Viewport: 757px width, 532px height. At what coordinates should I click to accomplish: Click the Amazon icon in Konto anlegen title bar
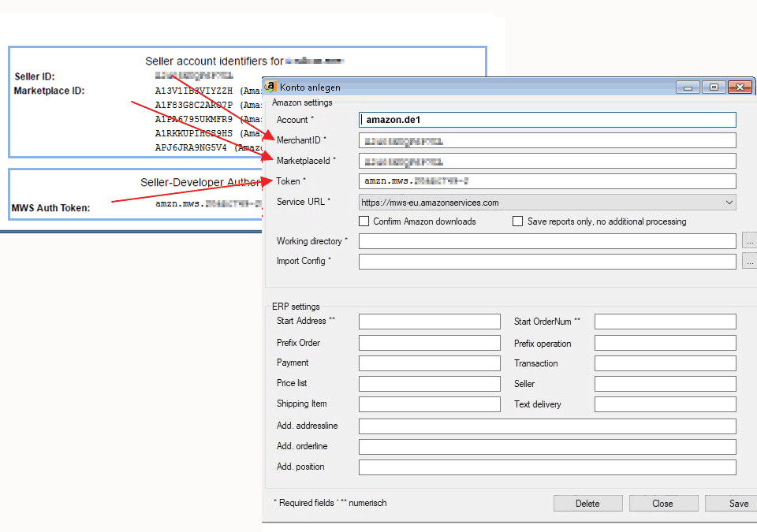[270, 87]
